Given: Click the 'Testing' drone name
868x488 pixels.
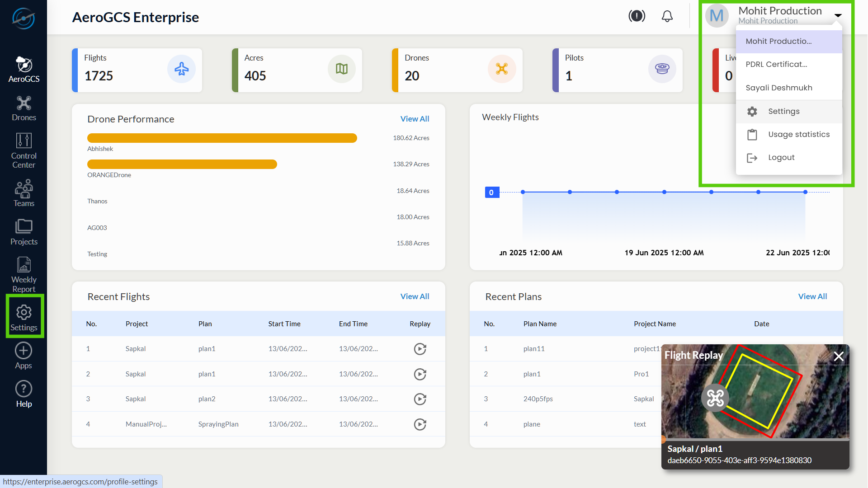Looking at the screenshot, I should point(97,254).
